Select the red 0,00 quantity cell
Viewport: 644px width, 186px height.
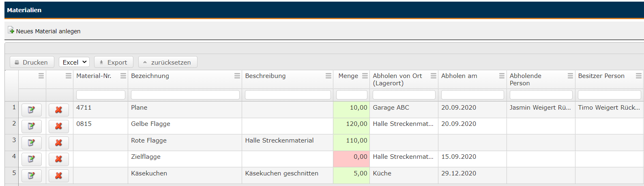tap(351, 159)
